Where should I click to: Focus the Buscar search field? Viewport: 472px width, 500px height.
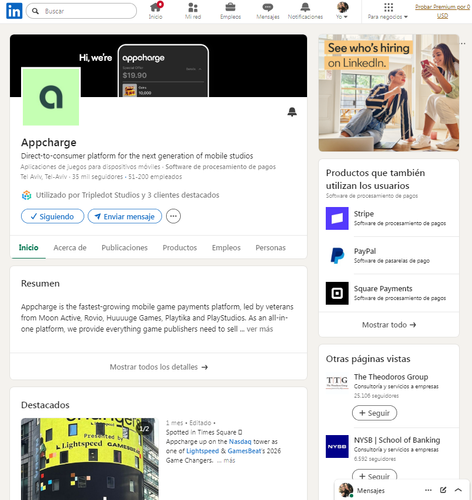[x=81, y=11]
